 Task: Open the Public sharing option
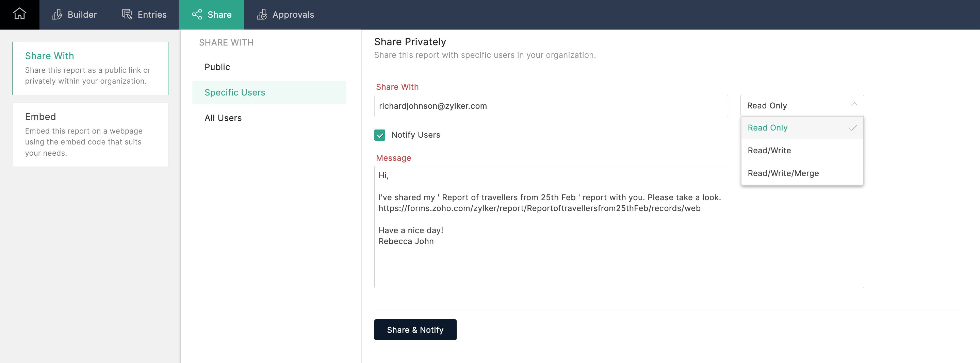click(x=217, y=67)
